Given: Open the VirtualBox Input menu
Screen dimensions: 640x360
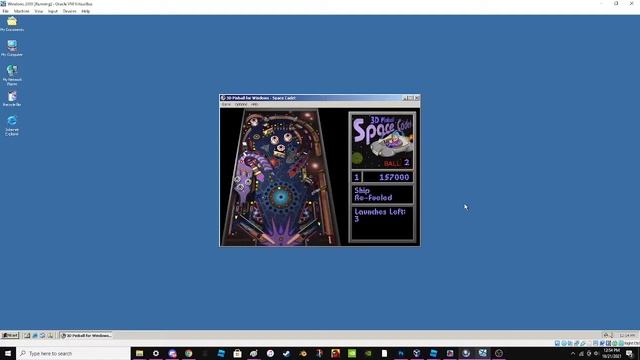Looking at the screenshot, I should coord(53,11).
